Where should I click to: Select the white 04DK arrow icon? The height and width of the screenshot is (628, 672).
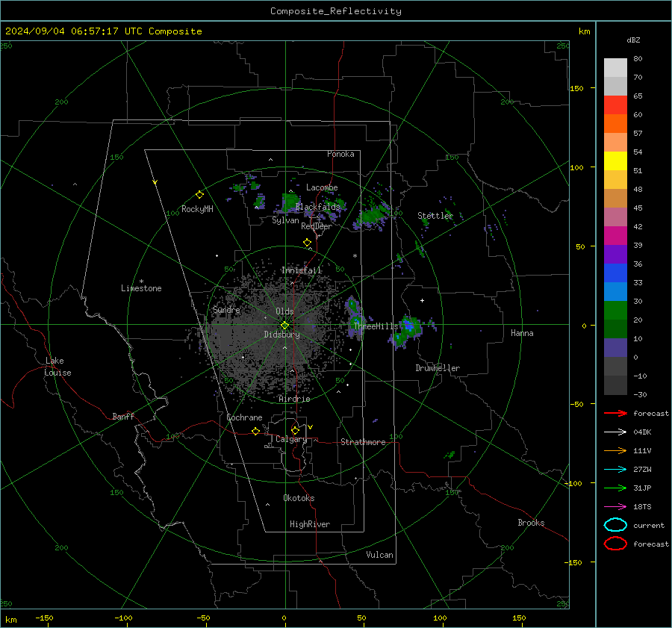[x=615, y=432]
